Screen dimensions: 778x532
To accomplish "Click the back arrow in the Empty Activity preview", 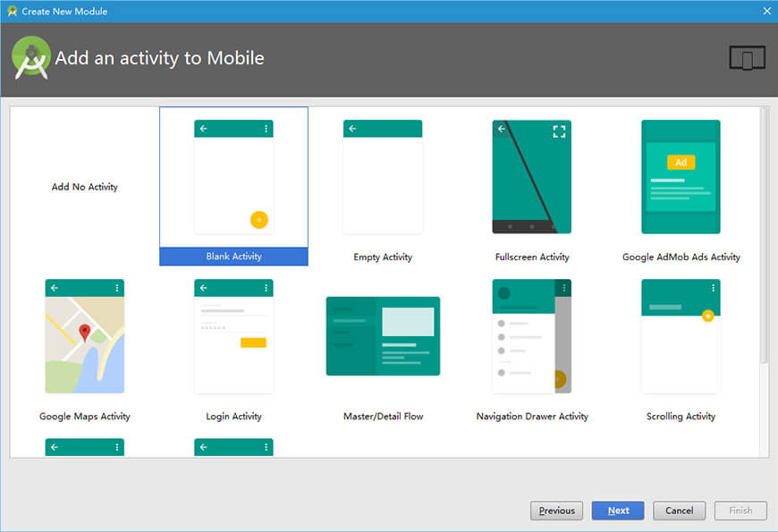I will [x=352, y=128].
